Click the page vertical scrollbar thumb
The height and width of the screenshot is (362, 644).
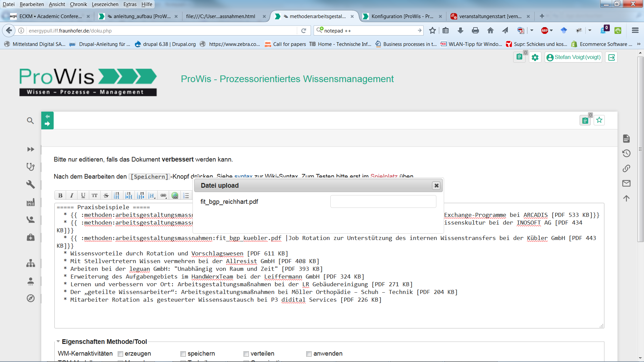[640, 149]
